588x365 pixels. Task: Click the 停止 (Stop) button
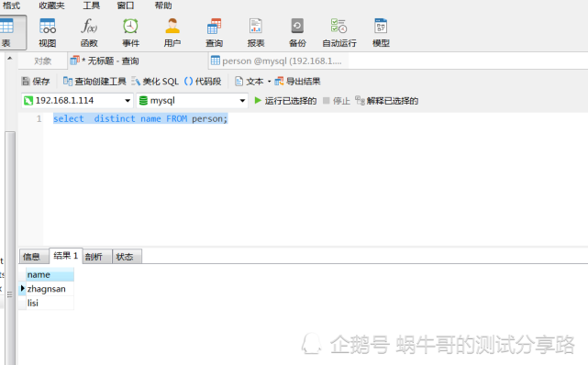pos(337,101)
